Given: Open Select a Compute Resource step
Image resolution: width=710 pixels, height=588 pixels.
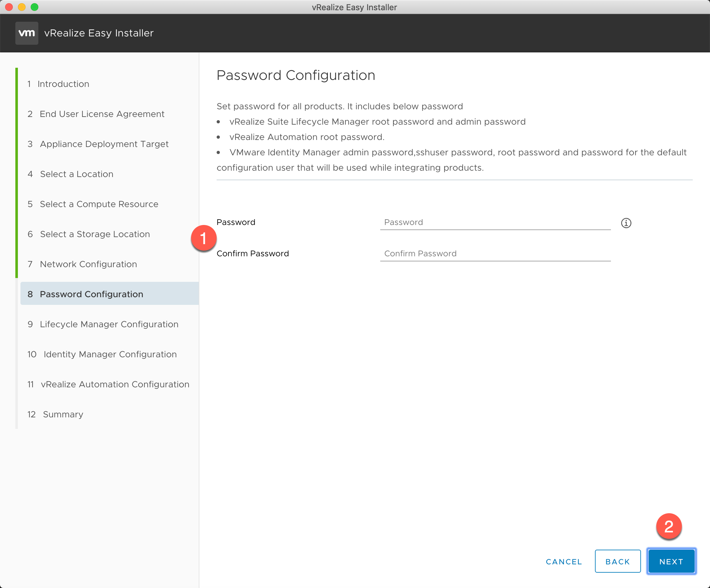Looking at the screenshot, I should pyautogui.click(x=93, y=204).
